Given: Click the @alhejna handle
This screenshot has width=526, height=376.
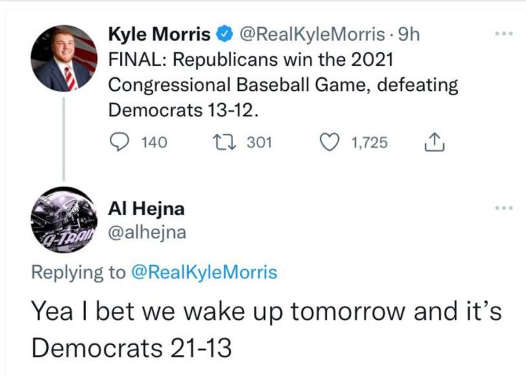Looking at the screenshot, I should click(147, 232).
